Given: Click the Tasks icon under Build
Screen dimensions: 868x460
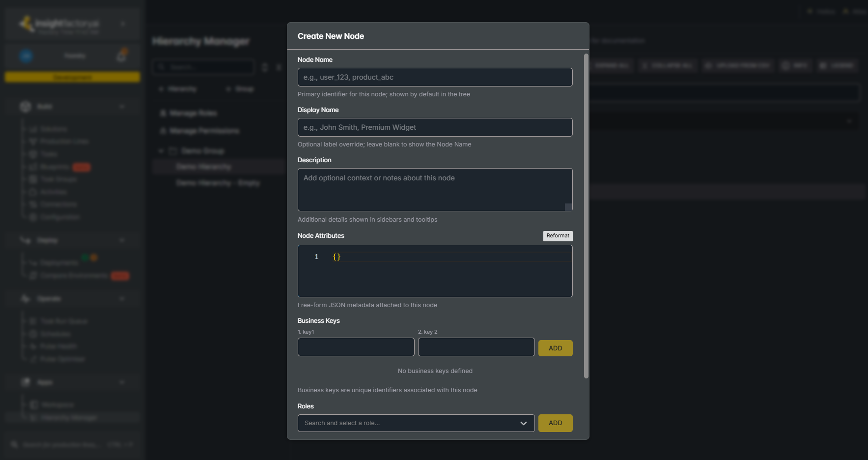Looking at the screenshot, I should (x=33, y=154).
